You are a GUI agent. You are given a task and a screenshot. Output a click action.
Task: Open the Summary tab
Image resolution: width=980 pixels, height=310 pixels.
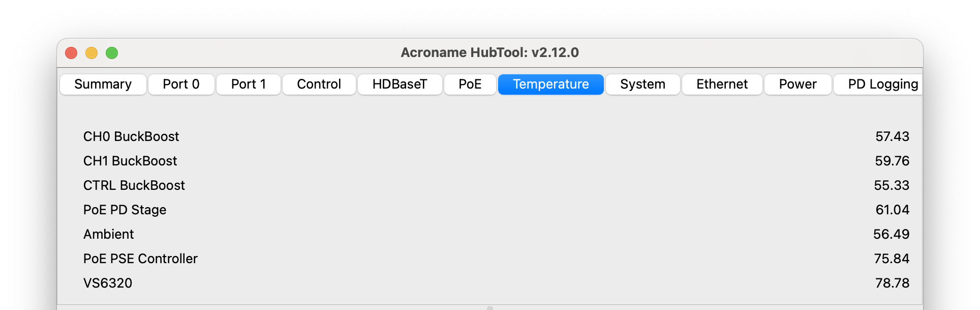[x=103, y=84]
